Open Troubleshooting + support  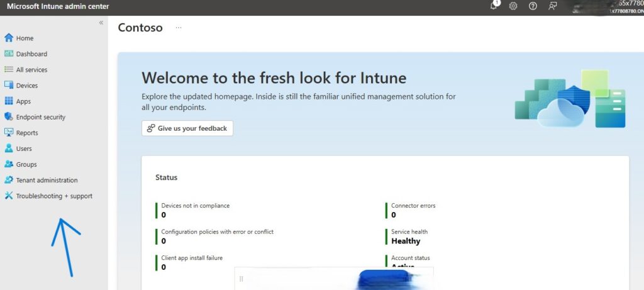(x=54, y=196)
